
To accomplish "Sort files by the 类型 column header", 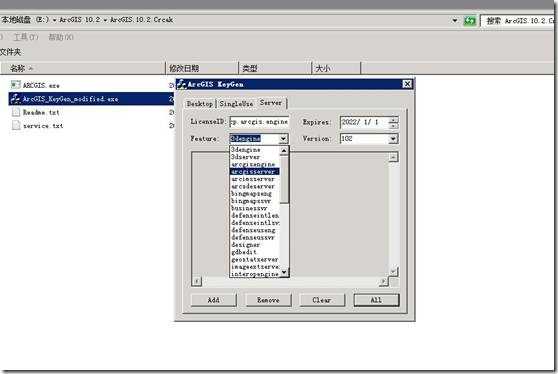I will point(275,68).
